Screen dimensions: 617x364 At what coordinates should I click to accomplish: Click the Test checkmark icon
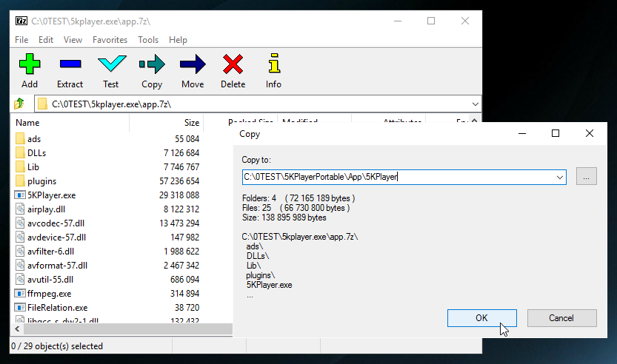point(112,64)
